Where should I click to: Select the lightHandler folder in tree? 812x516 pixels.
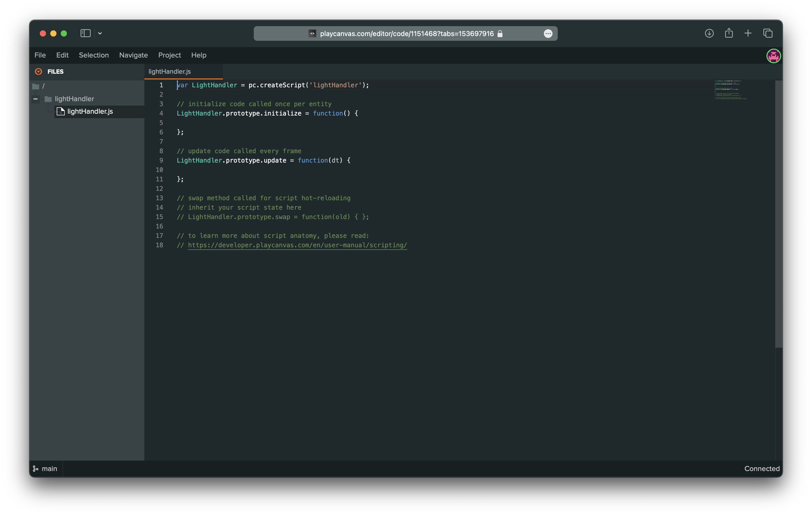pyautogui.click(x=74, y=99)
